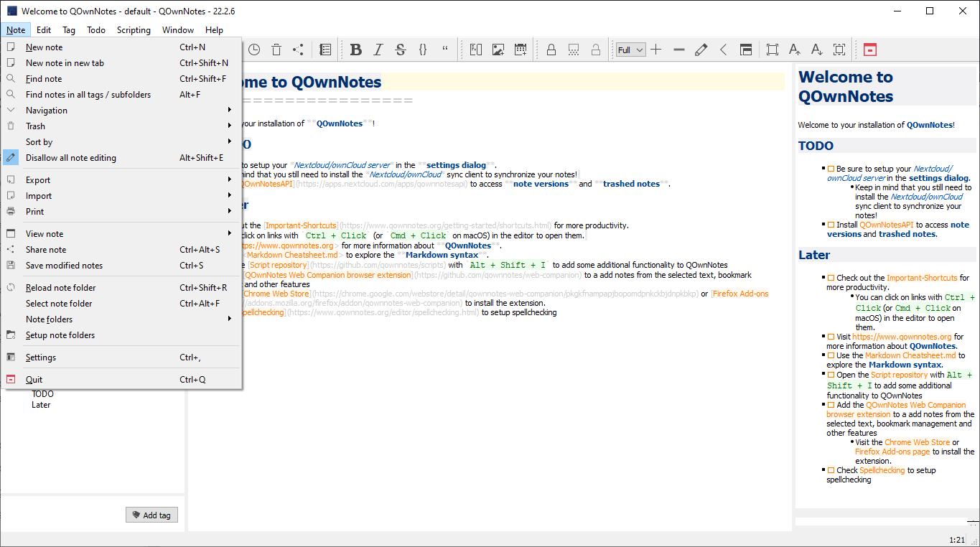The image size is (980, 547).
Task: Click the left chevron previous workspace icon
Action: click(x=724, y=50)
